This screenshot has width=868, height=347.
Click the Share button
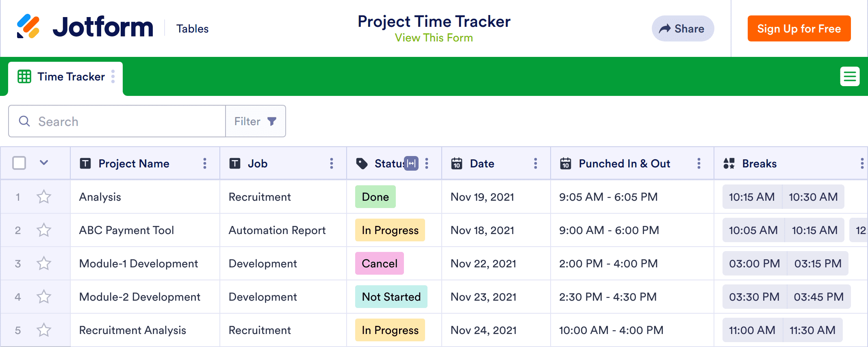683,28
